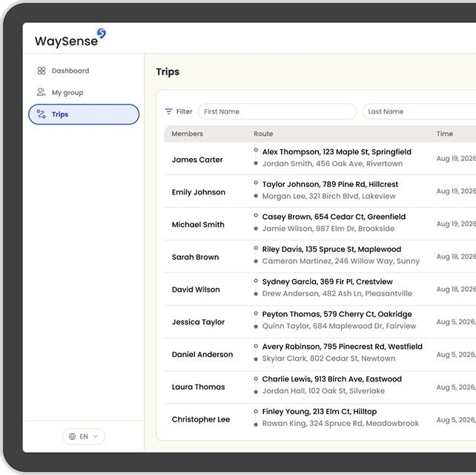Image resolution: width=476 pixels, height=475 pixels.
Task: Click the Members column header
Action: [x=188, y=134]
